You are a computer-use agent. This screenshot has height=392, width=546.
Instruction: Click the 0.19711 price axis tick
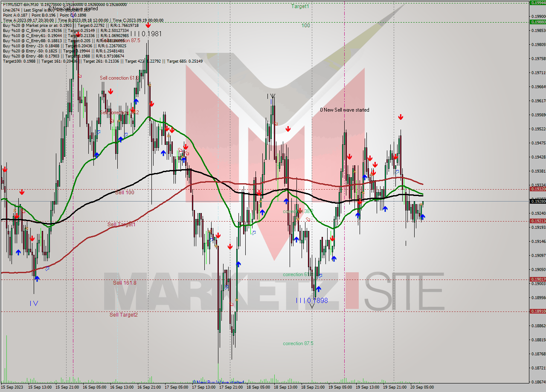[x=538, y=72]
